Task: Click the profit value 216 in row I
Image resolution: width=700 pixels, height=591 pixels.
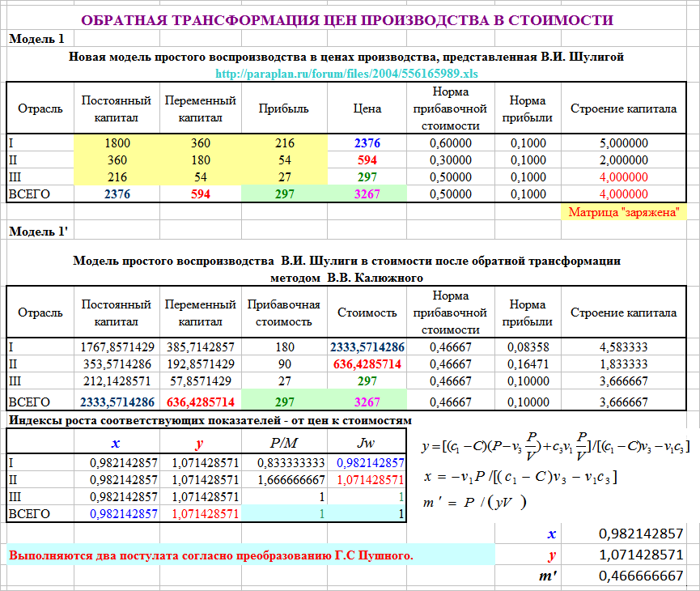Action: (x=284, y=143)
